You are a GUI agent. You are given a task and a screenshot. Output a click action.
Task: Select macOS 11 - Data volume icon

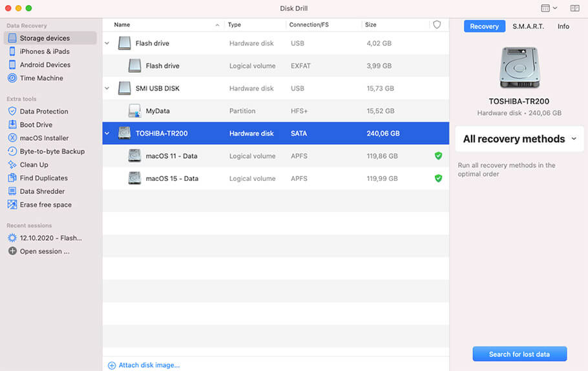(x=134, y=156)
